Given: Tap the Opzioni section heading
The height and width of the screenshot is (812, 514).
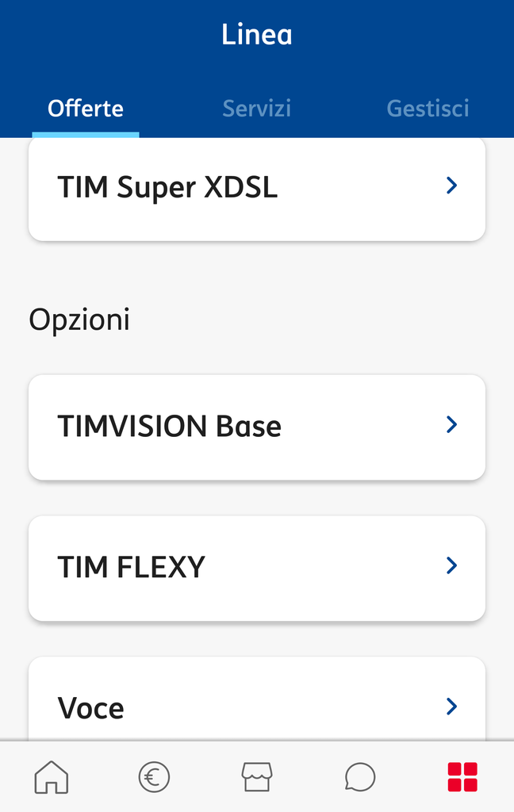Looking at the screenshot, I should point(79,320).
